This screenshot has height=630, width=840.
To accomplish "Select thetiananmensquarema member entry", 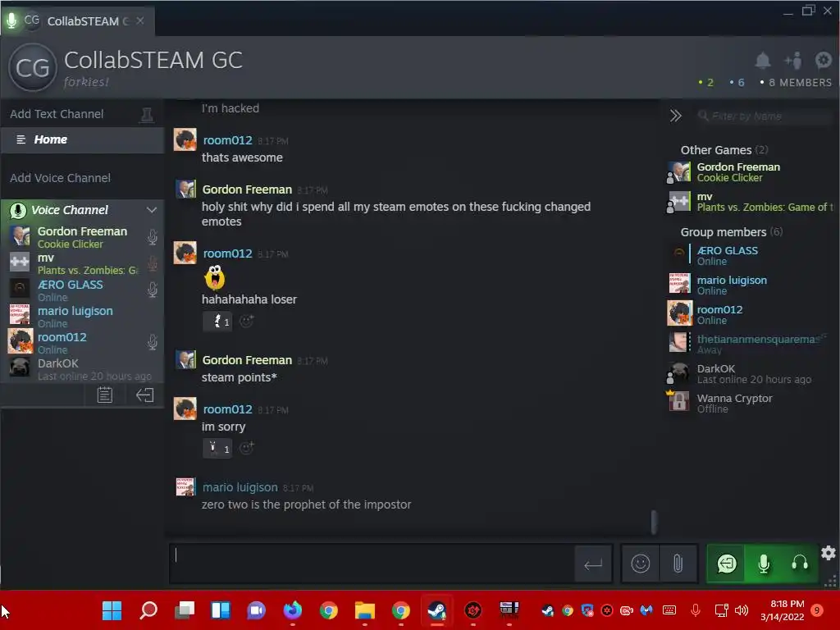I will pos(750,344).
